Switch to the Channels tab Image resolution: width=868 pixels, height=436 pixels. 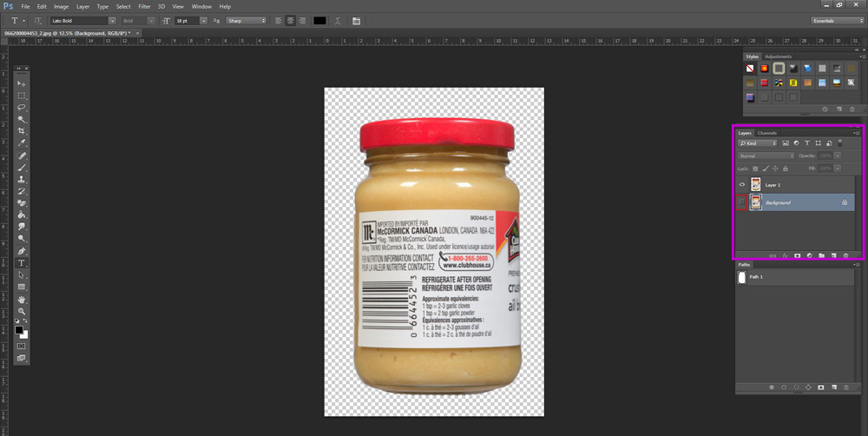(767, 133)
